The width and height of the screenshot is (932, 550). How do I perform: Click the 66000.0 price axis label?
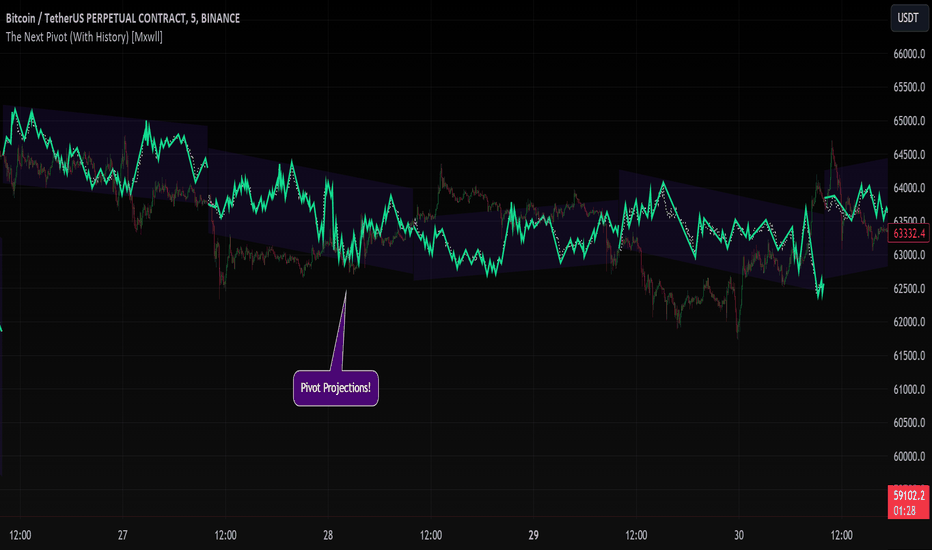pos(909,54)
